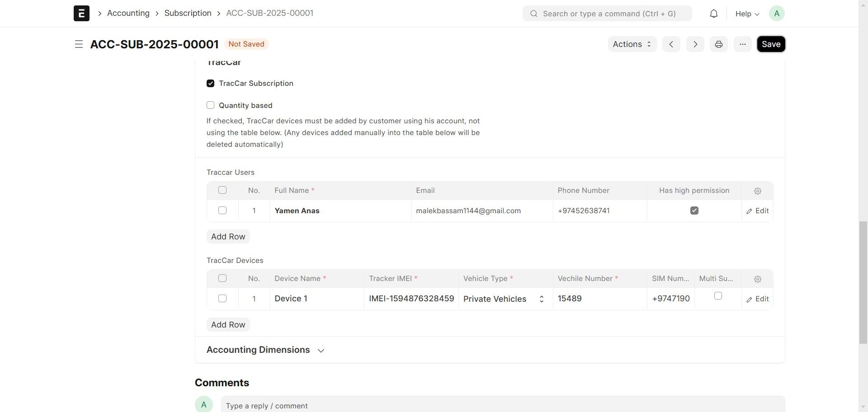This screenshot has width=868, height=412.
Task: Select all rows in Traccar Users table
Action: tap(222, 190)
